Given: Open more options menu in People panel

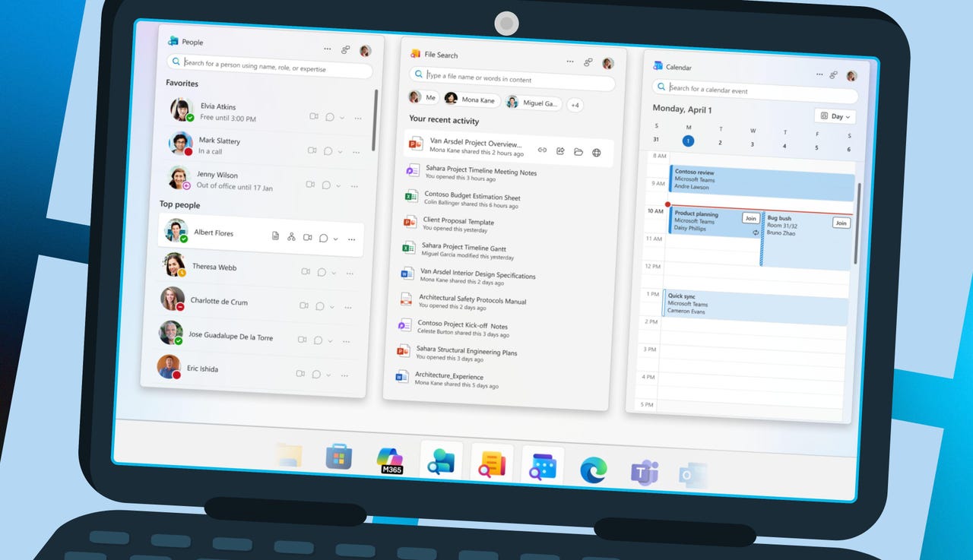Looking at the screenshot, I should (328, 49).
